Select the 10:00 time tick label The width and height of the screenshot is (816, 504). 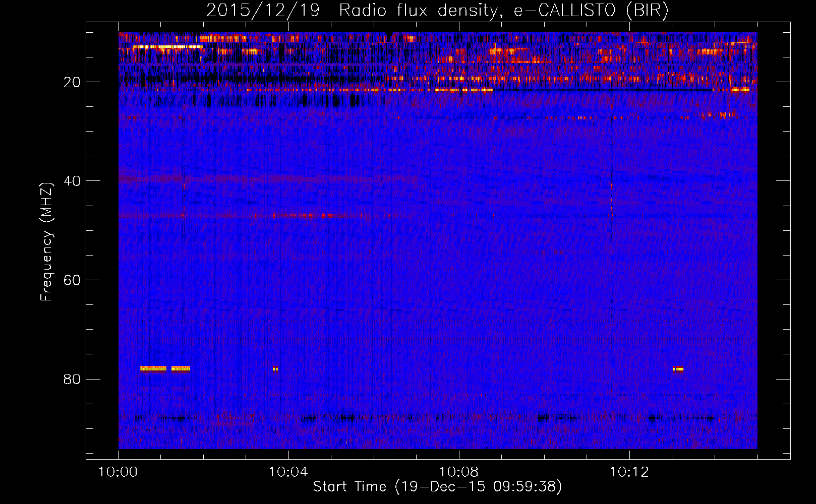(118, 472)
